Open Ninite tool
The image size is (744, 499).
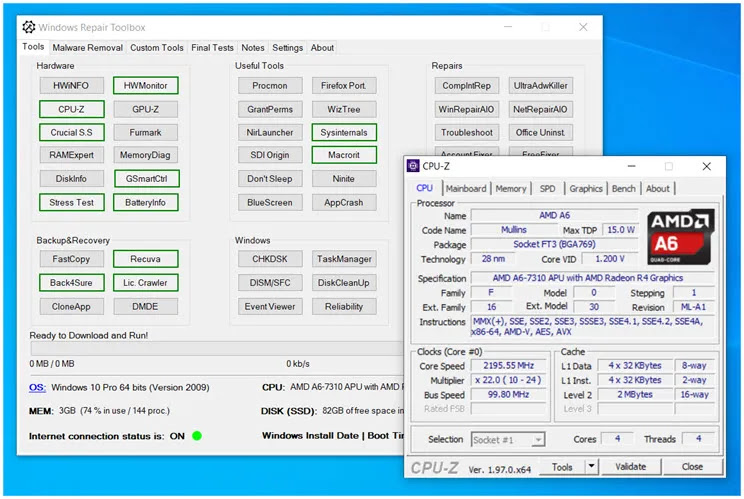point(344,179)
